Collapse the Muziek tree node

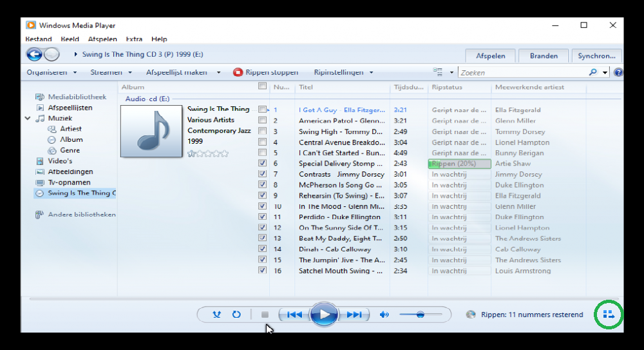click(28, 119)
